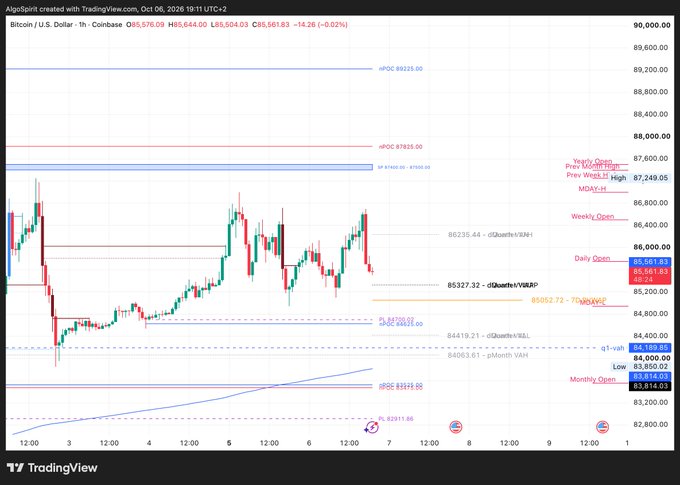Click the black 83,814.03 price tag
This screenshot has width=680, height=485.
pyautogui.click(x=650, y=386)
